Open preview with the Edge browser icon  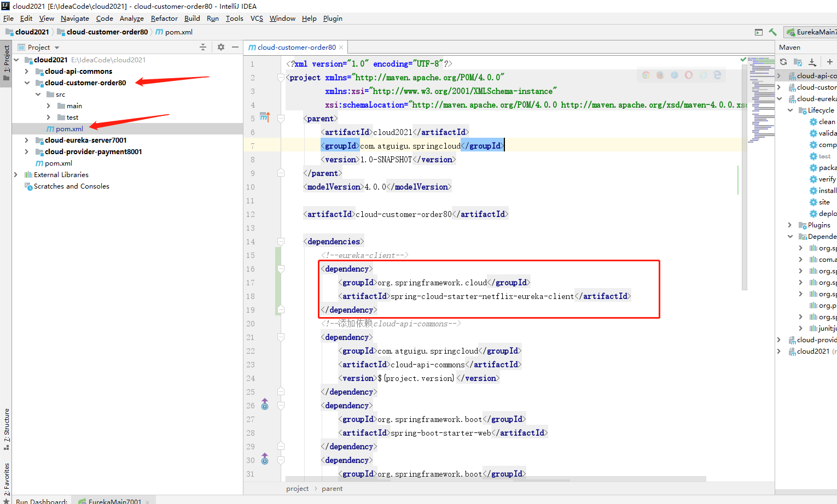point(717,75)
